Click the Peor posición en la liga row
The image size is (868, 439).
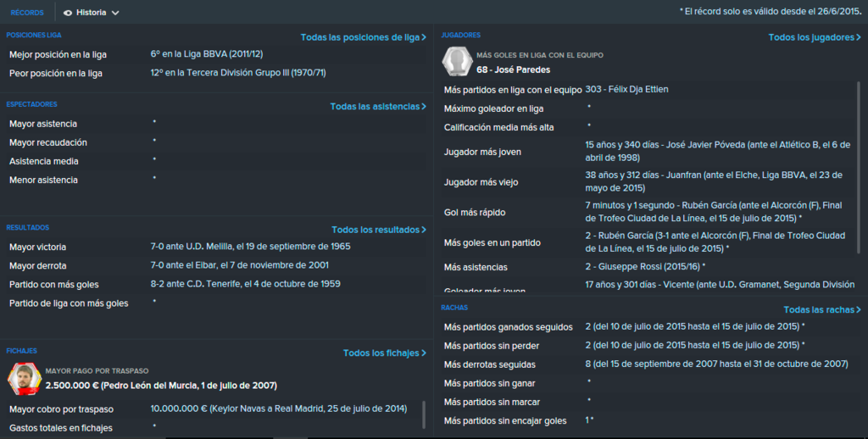click(216, 73)
